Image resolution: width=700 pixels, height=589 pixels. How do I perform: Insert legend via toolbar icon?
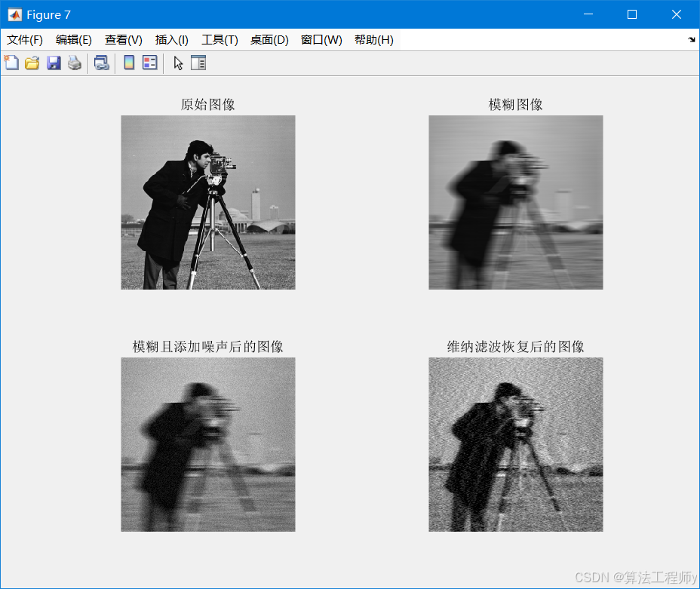(x=150, y=63)
